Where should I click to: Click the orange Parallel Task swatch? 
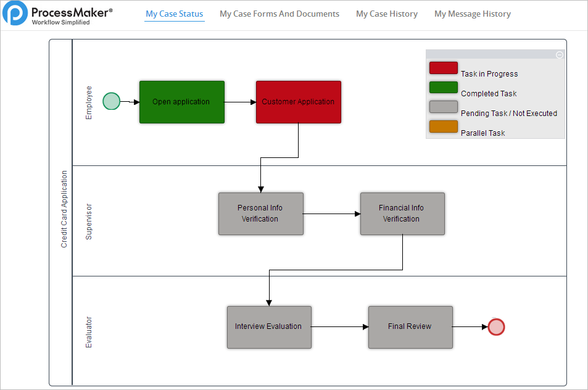coord(443,127)
